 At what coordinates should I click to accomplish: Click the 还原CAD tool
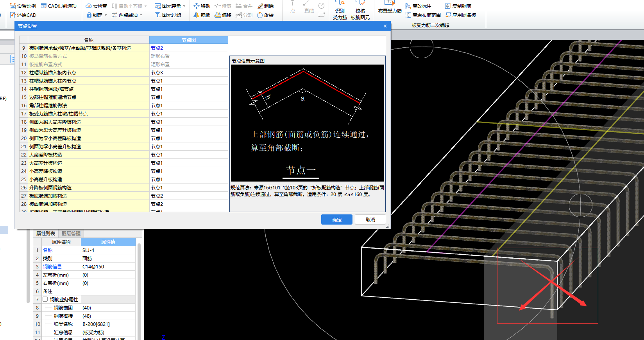click(x=23, y=15)
